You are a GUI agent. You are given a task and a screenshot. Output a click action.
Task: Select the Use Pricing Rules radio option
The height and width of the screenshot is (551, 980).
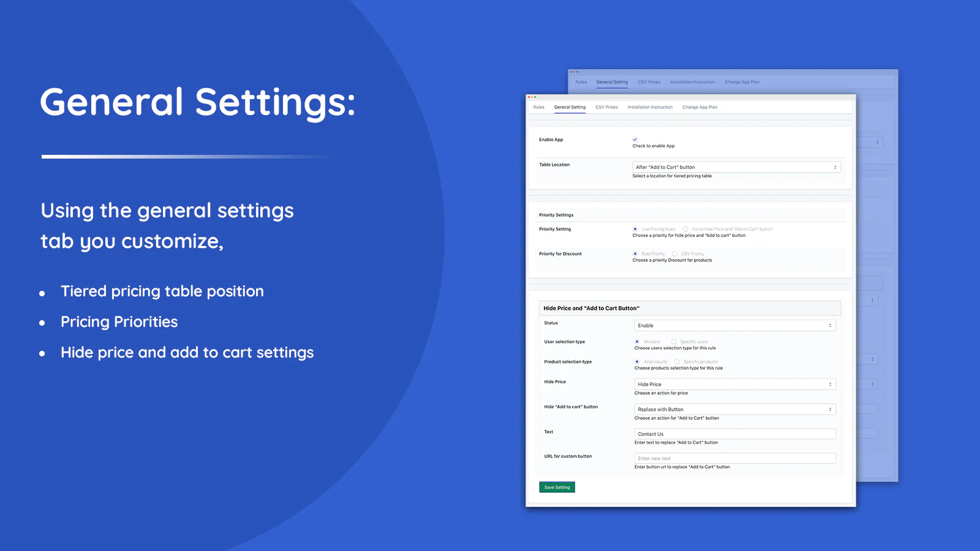pyautogui.click(x=636, y=229)
